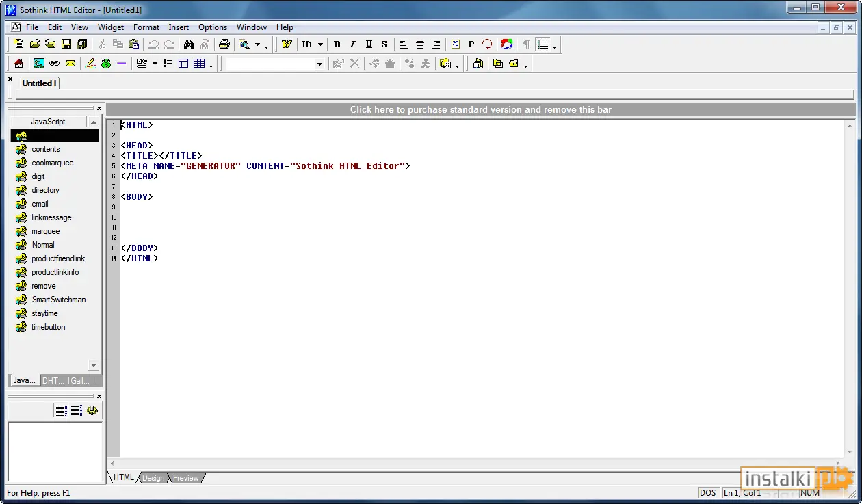
Task: Expand the form elements dropdown arrow
Action: click(x=155, y=64)
